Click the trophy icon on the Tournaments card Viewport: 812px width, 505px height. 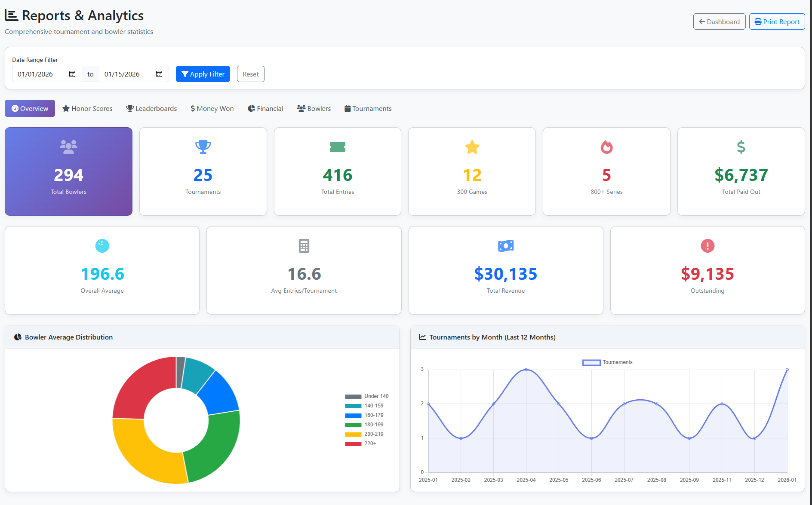(203, 147)
